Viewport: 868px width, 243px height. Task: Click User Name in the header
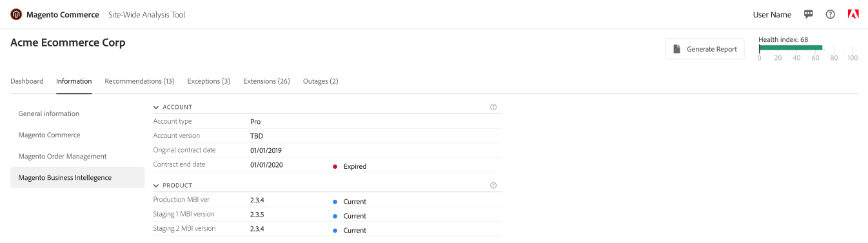[772, 15]
